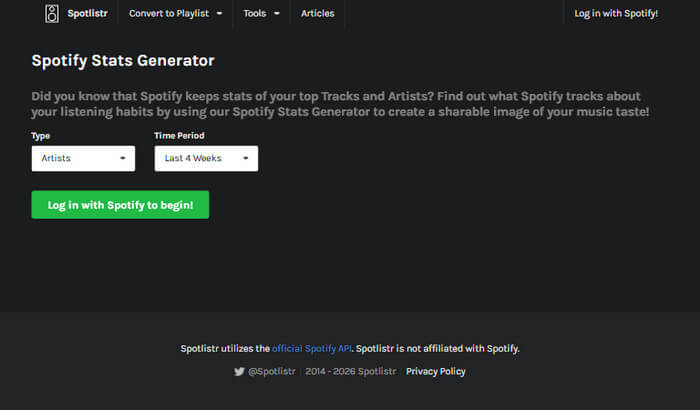This screenshot has width=700, height=410.
Task: Click Log in with Spotify! in header
Action: click(616, 13)
